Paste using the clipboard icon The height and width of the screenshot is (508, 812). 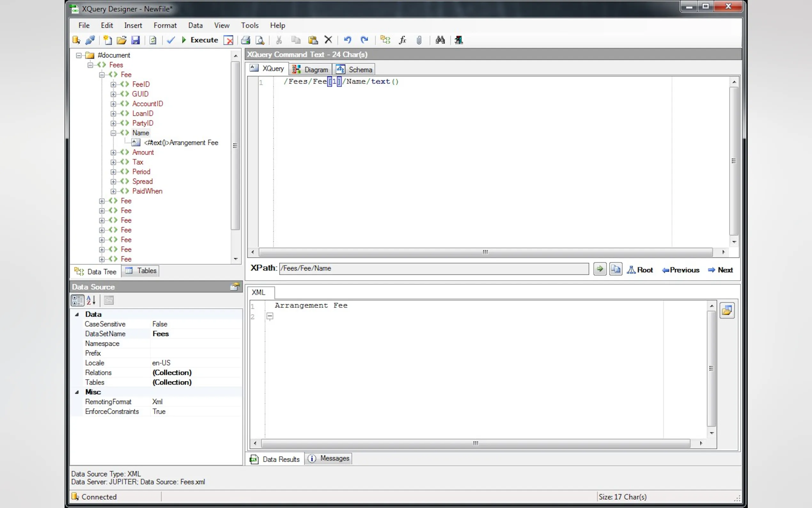point(313,40)
